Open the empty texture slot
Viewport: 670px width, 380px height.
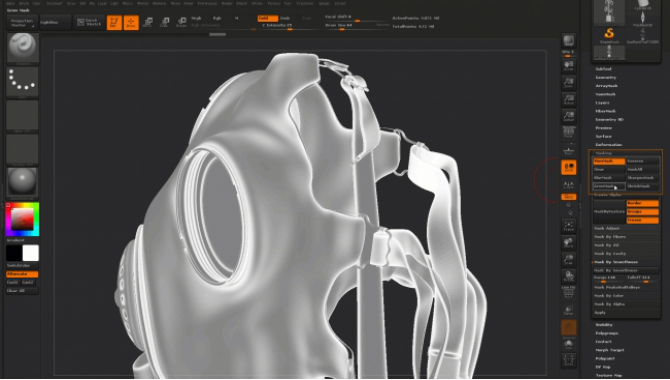(x=23, y=149)
